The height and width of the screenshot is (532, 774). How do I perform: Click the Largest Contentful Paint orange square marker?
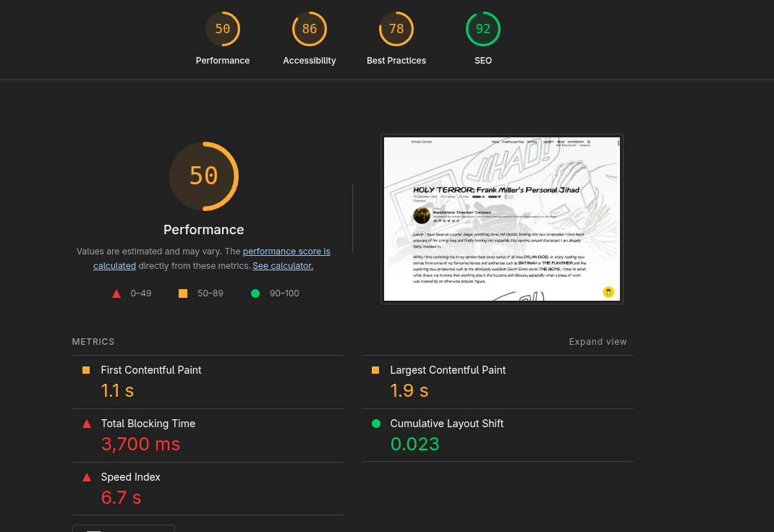click(x=375, y=369)
